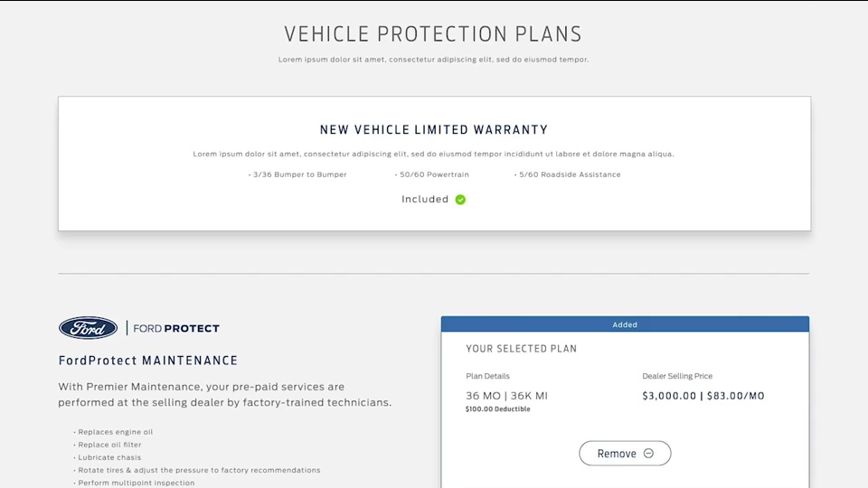Click the blue Added banner

pyautogui.click(x=625, y=324)
